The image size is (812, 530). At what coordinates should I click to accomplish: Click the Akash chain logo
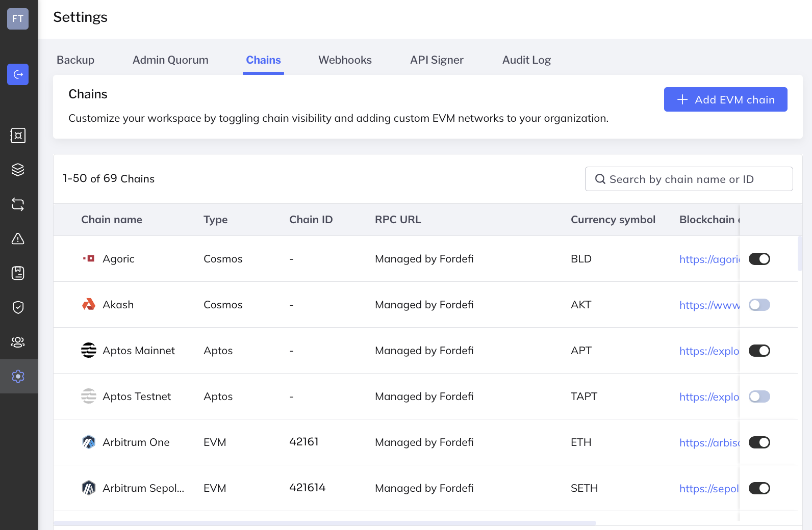[89, 304]
